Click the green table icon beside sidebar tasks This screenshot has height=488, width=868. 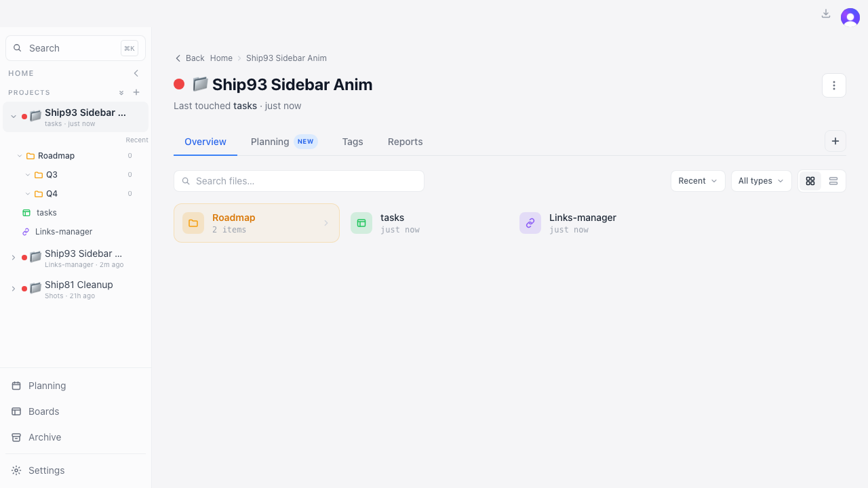point(26,213)
